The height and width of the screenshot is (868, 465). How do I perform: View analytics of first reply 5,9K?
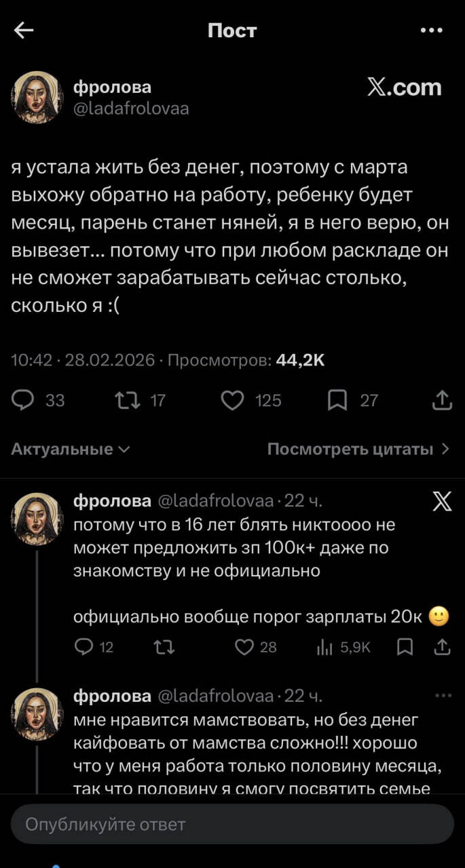click(x=324, y=647)
